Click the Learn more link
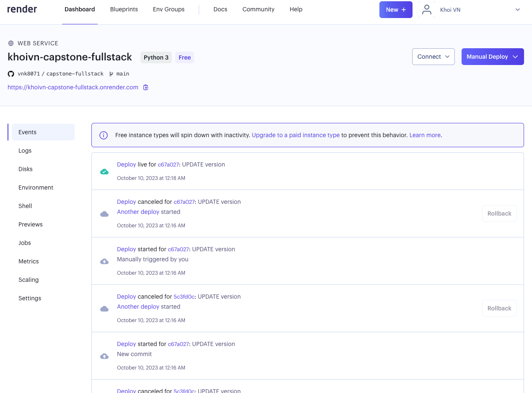Image resolution: width=532 pixels, height=393 pixels. coord(425,135)
